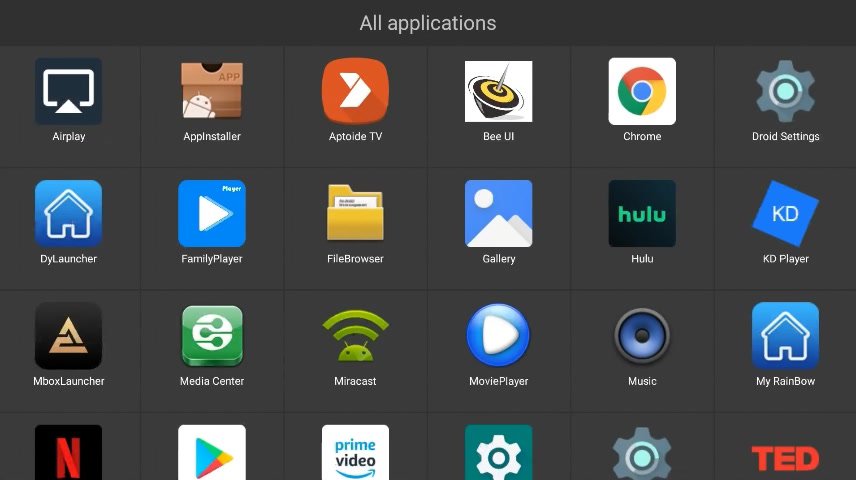The image size is (856, 480).
Task: Launch Hulu
Action: tap(642, 214)
